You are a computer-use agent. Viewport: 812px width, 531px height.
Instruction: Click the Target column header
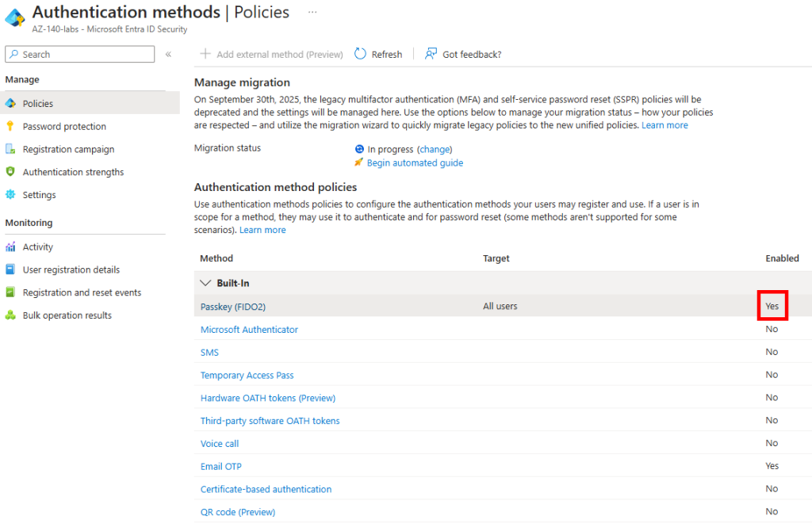coord(496,258)
